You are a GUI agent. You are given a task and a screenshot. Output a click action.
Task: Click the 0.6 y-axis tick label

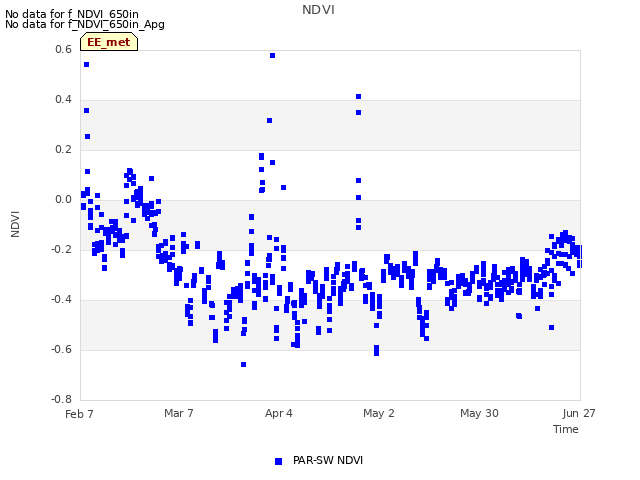click(x=63, y=49)
